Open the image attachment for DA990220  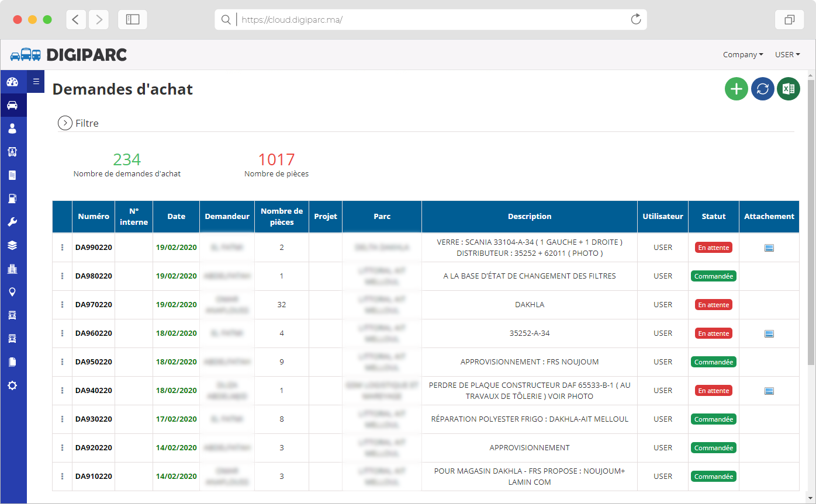[x=769, y=248]
